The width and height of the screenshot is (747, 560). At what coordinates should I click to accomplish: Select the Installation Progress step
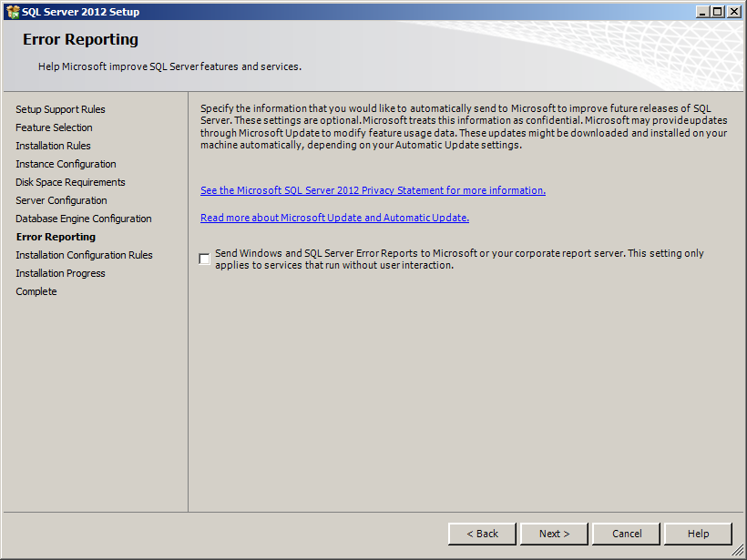click(60, 273)
